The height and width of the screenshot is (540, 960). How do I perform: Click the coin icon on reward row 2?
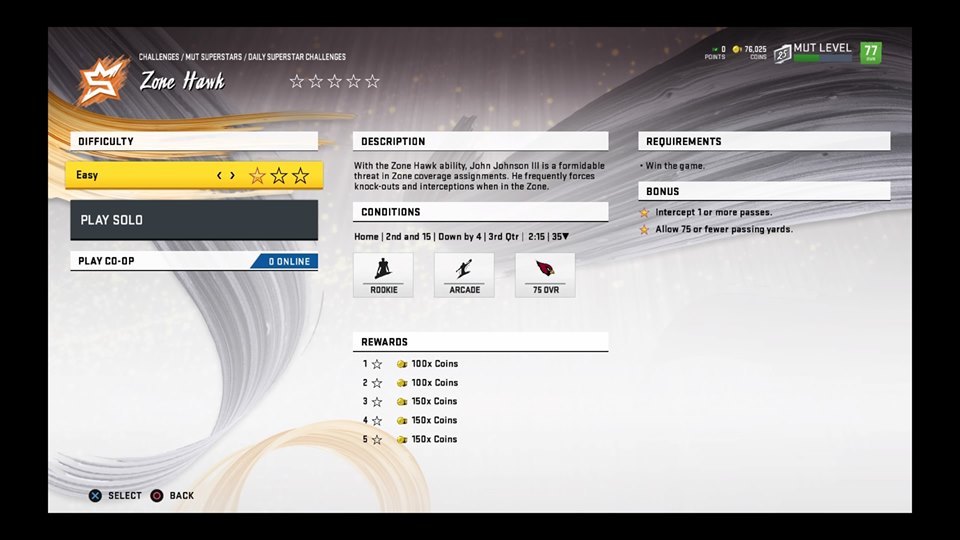(402, 383)
